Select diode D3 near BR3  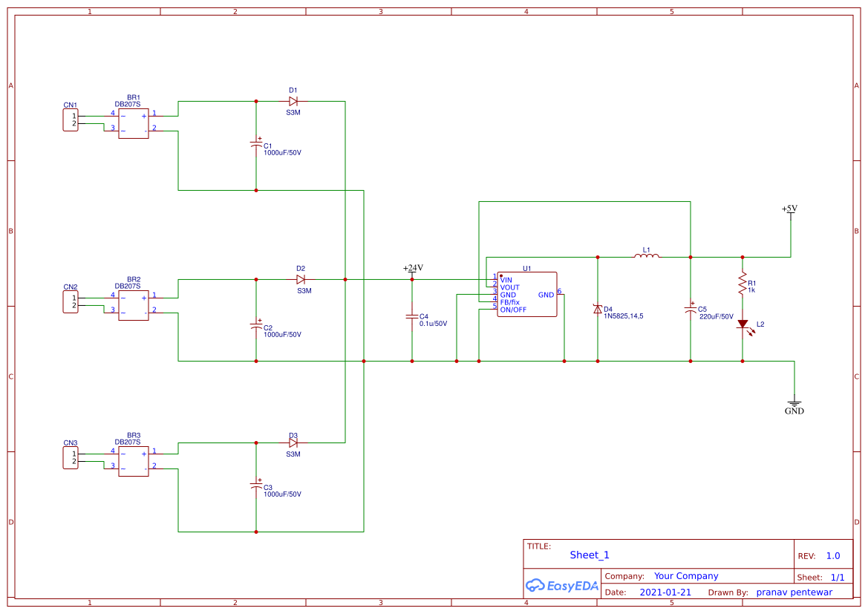point(293,441)
